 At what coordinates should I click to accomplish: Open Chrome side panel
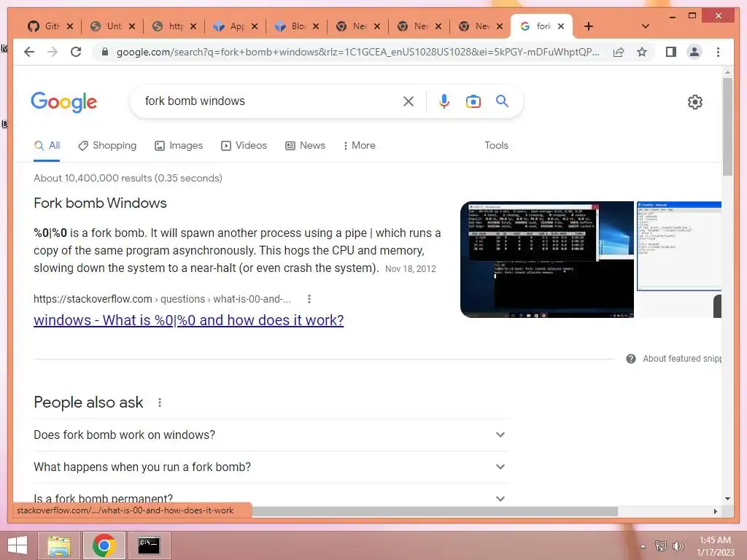click(x=671, y=52)
